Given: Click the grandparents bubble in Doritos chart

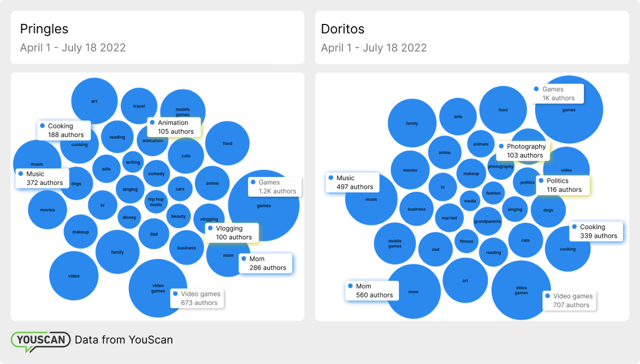Looking at the screenshot, I should point(487,221).
